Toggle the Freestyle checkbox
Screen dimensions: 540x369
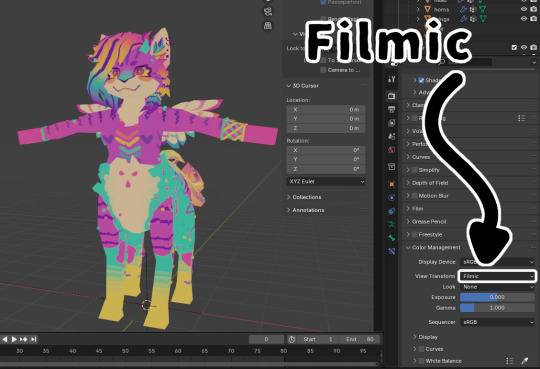coord(415,235)
